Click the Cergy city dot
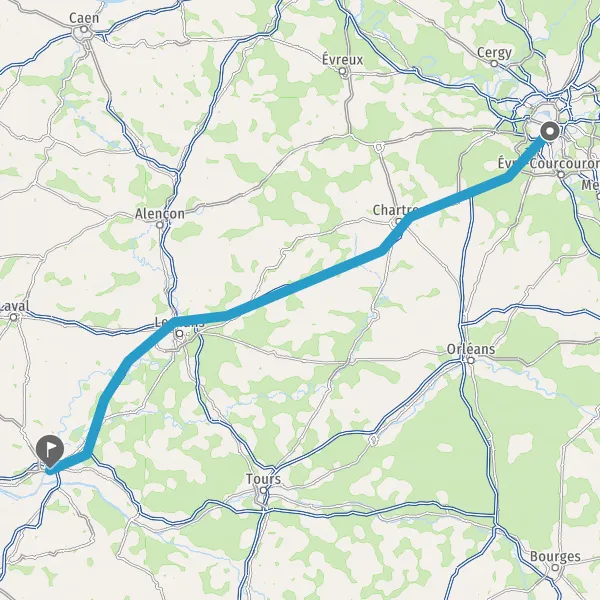The width and height of the screenshot is (600, 600). pyautogui.click(x=494, y=64)
